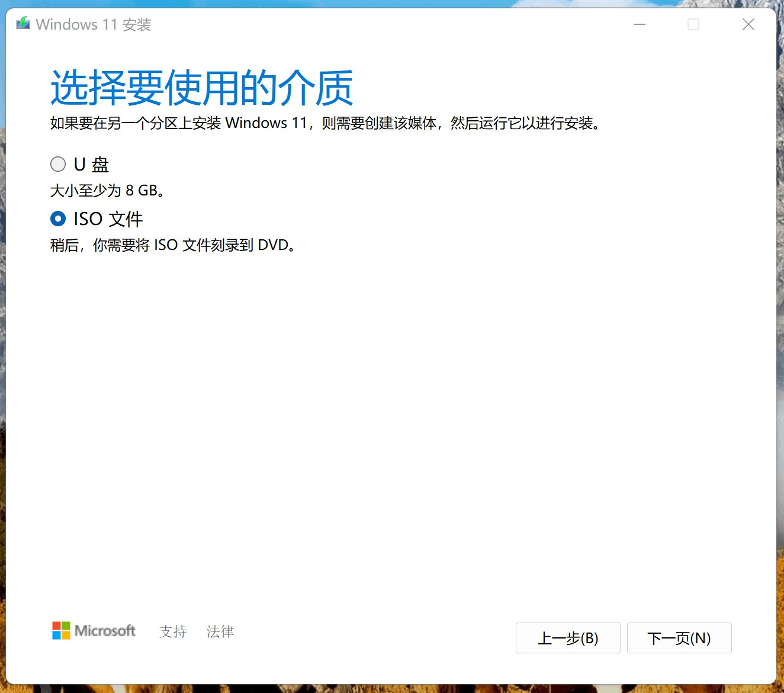Click the text 大小至少为 8 GB。
This screenshot has width=784, height=693.
coord(107,190)
